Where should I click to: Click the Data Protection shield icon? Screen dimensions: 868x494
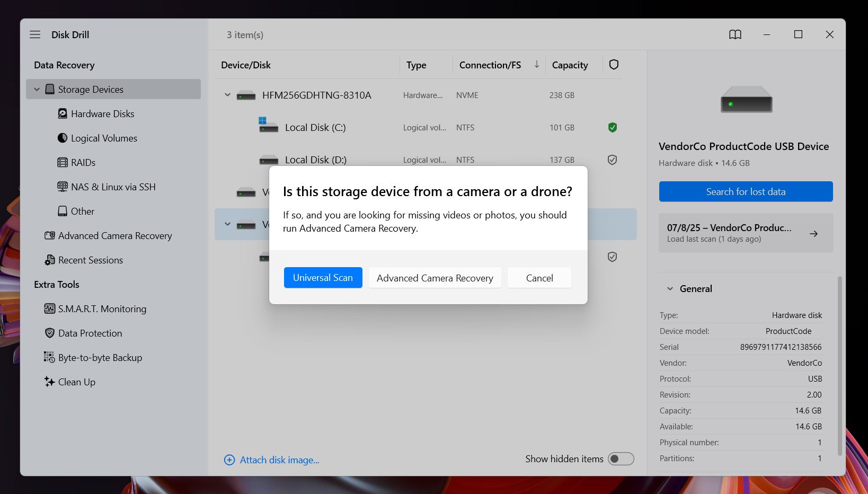pos(50,333)
